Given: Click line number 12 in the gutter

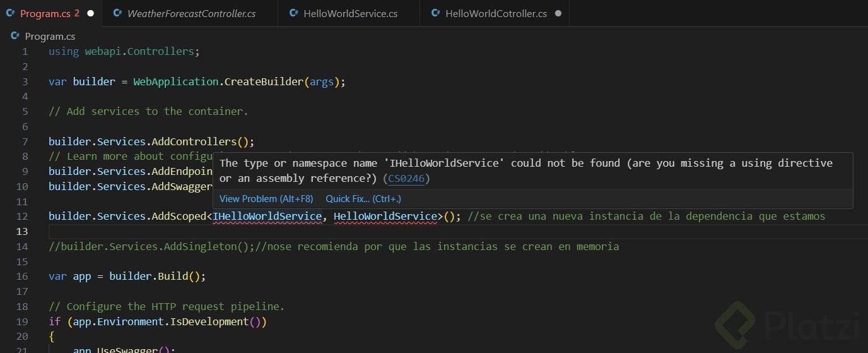Looking at the screenshot, I should [22, 217].
